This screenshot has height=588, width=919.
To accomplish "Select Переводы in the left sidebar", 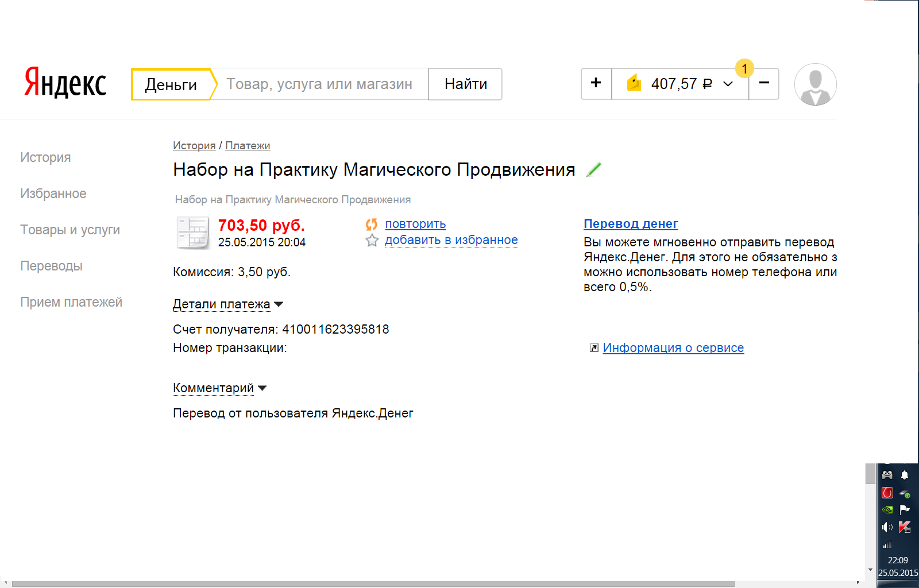I will tap(51, 266).
